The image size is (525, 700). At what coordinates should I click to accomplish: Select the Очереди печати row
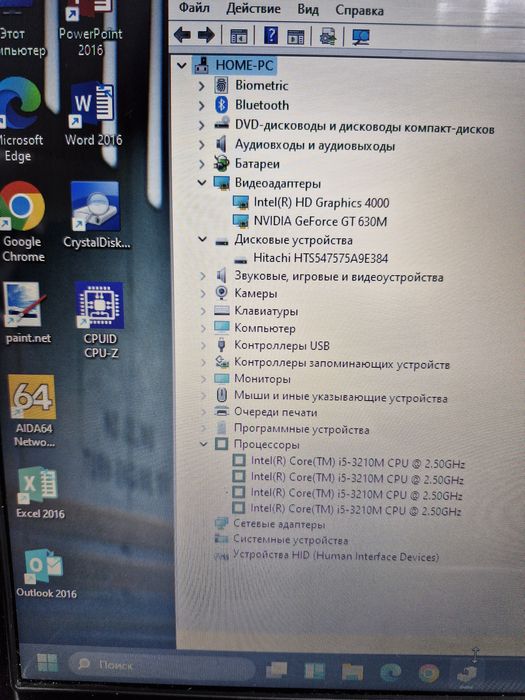click(x=266, y=412)
